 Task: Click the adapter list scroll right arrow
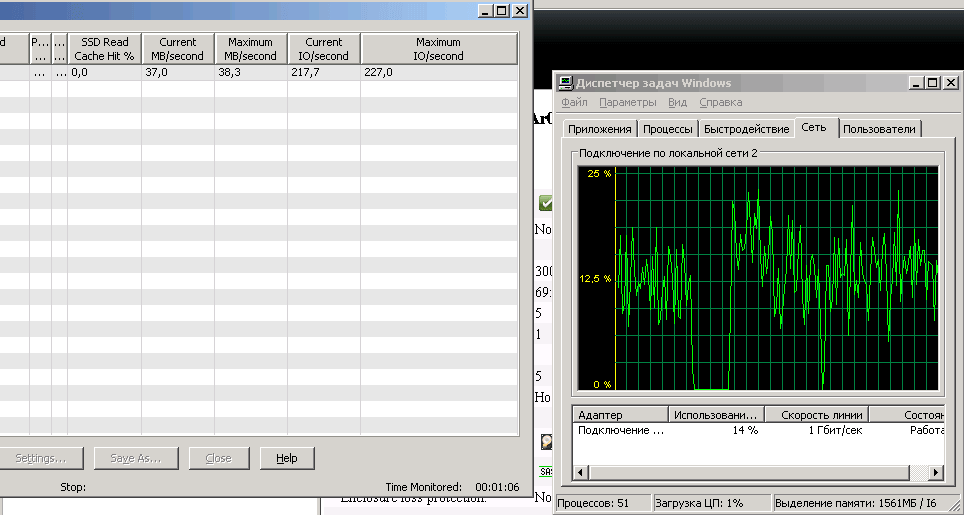pyautogui.click(x=936, y=472)
